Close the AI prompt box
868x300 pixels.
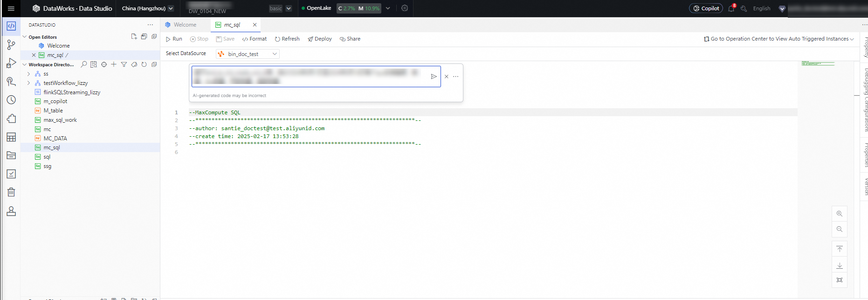coord(447,77)
